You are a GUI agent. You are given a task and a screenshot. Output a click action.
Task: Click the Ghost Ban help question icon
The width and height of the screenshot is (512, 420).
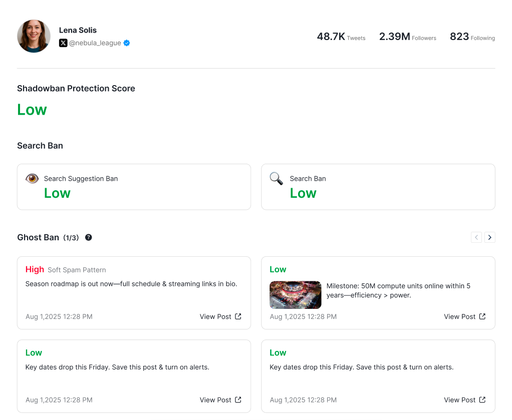(x=89, y=237)
